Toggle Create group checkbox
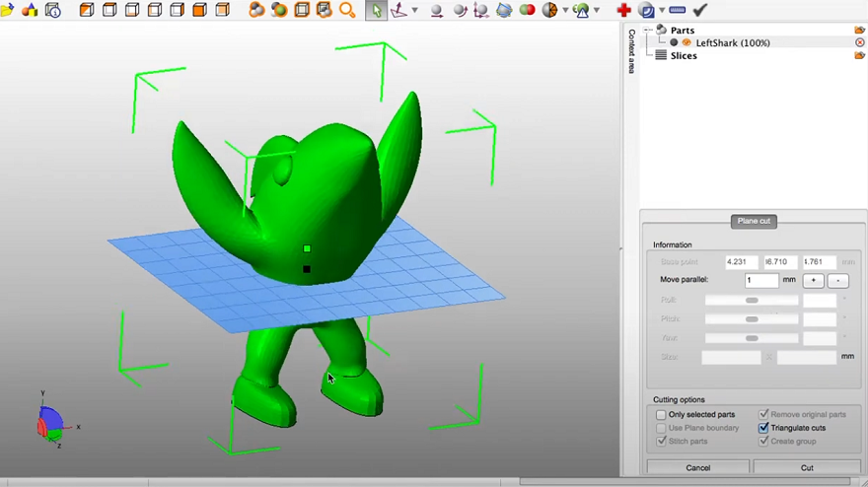The height and width of the screenshot is (487, 868). click(763, 441)
